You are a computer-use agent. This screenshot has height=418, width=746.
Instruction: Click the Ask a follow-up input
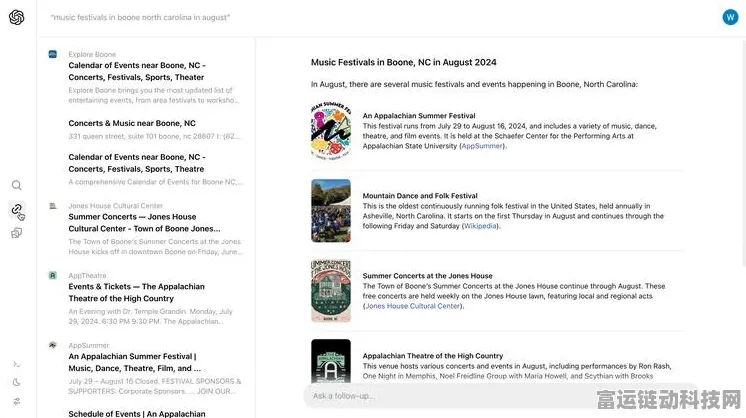click(x=501, y=396)
